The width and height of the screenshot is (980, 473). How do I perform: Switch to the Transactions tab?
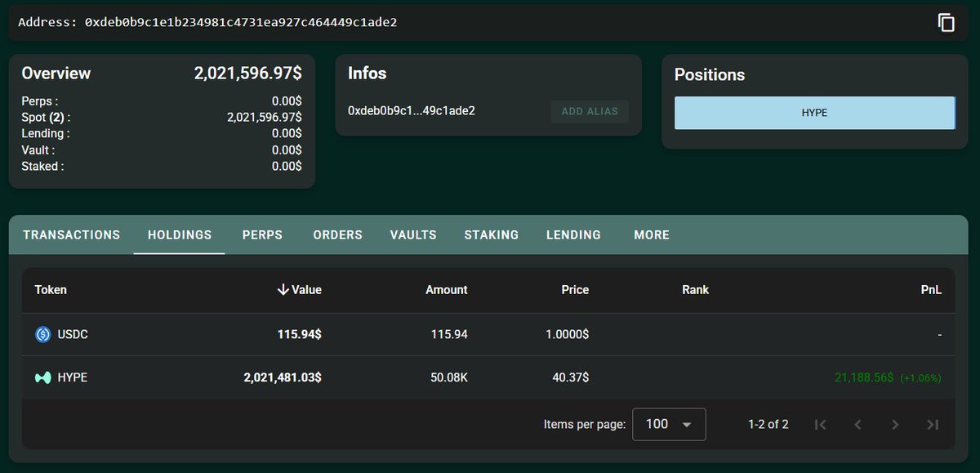coord(72,234)
